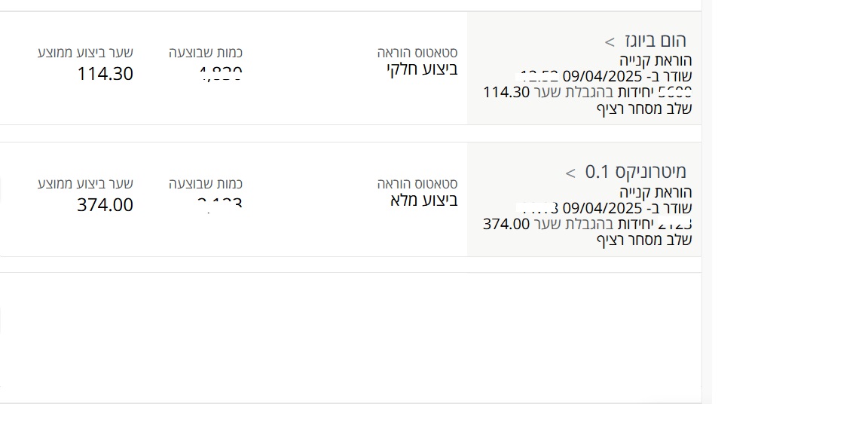Click the 09/04/2025 date in הום ביוגז order
Screen dimensions: 868x435
point(601,77)
